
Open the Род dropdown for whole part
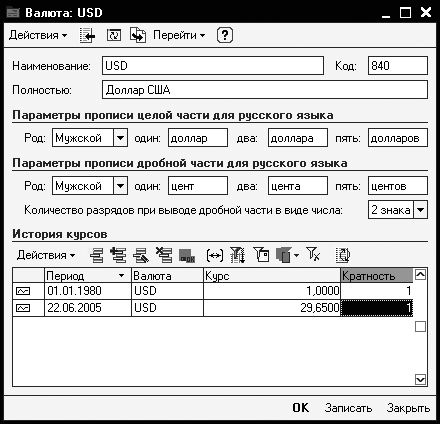(120, 138)
